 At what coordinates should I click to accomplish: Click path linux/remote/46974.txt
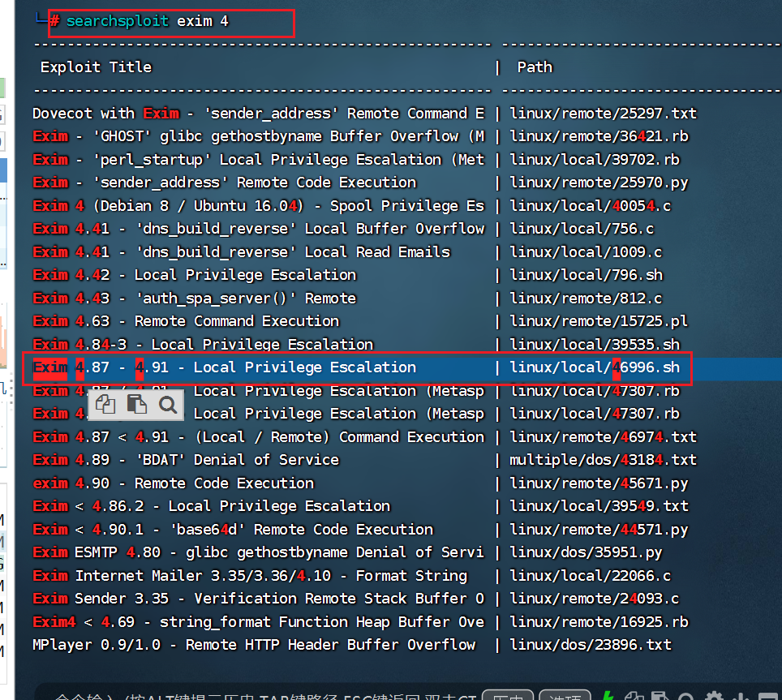[603, 436]
